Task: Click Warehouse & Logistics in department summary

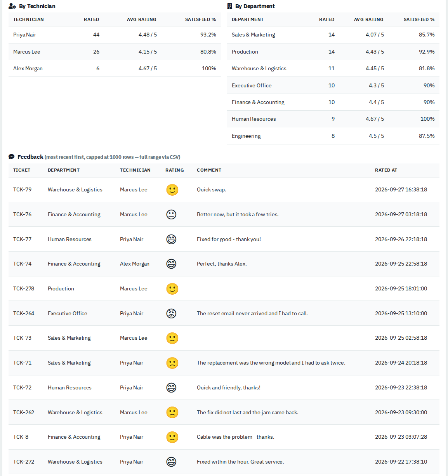Action: point(259,68)
